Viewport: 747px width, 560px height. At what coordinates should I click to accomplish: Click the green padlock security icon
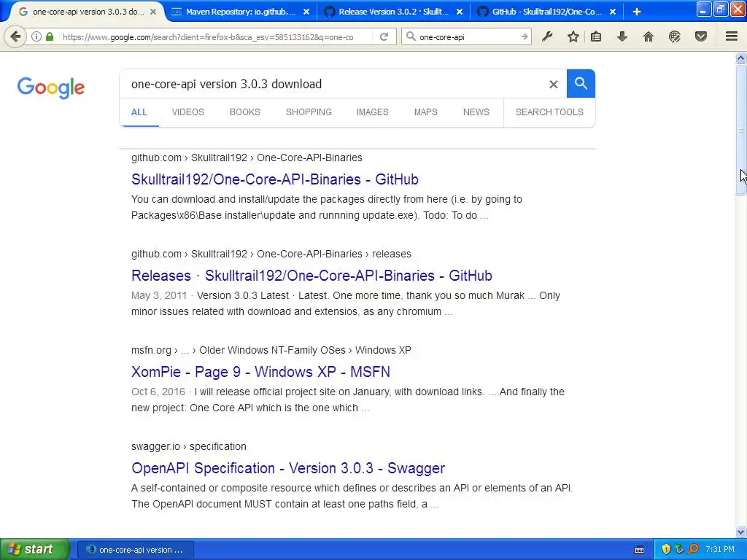coord(50,36)
